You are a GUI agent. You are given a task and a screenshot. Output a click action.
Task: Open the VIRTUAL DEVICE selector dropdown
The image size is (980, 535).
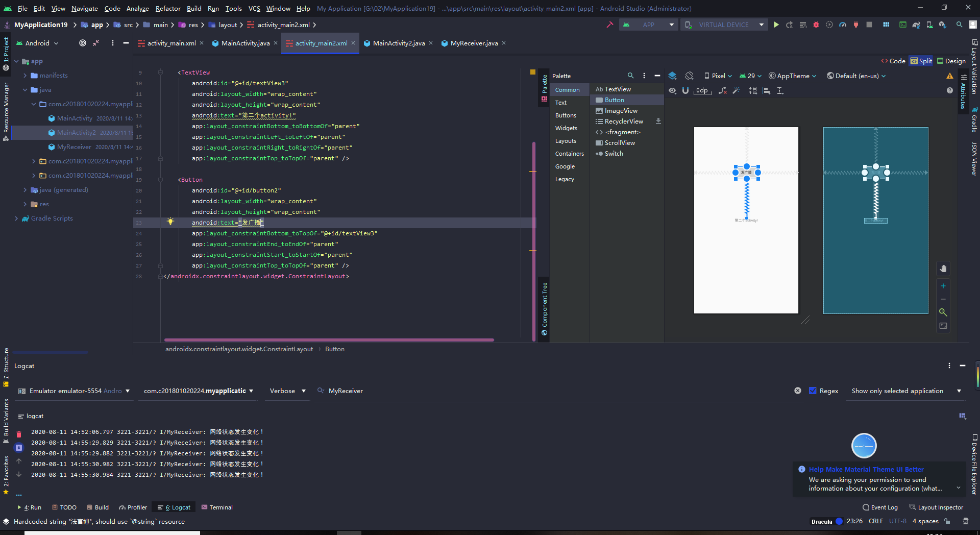[x=724, y=25]
